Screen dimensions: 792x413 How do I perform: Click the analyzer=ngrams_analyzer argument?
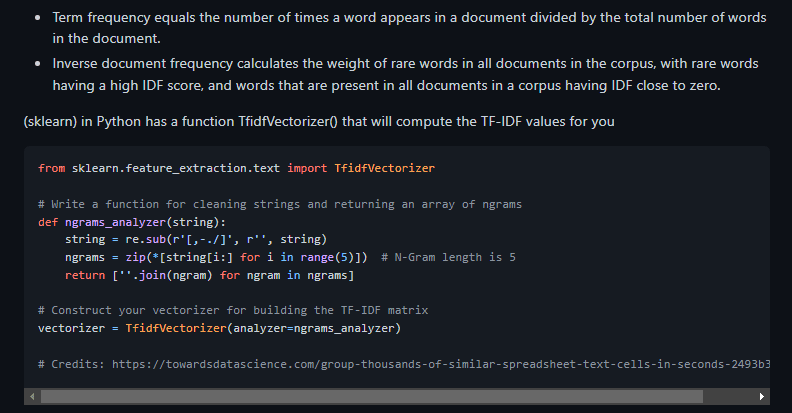pos(314,328)
